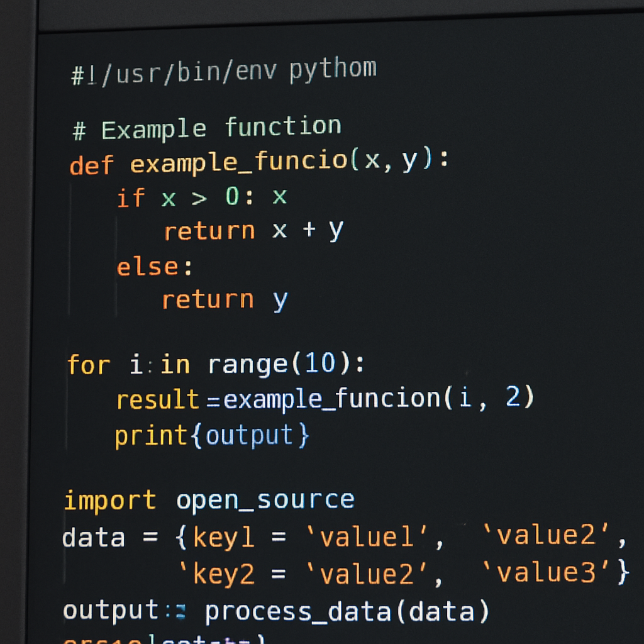Click the 'process_data(data)' call
This screenshot has width=644, height=644.
347,611
